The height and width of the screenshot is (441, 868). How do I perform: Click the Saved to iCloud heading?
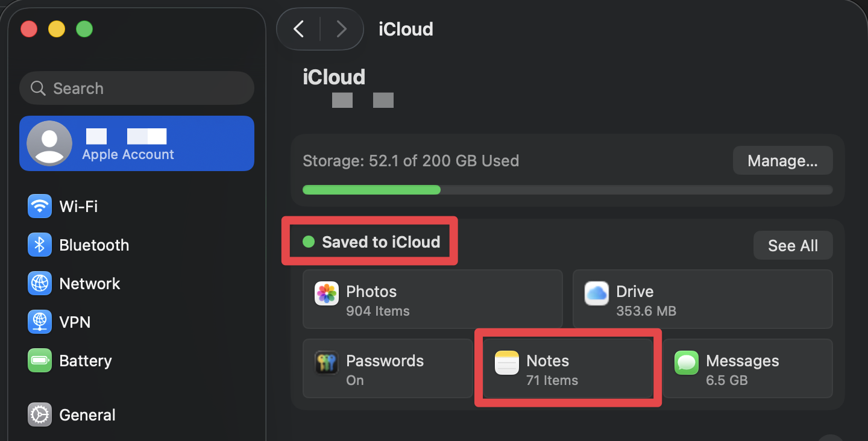point(380,242)
